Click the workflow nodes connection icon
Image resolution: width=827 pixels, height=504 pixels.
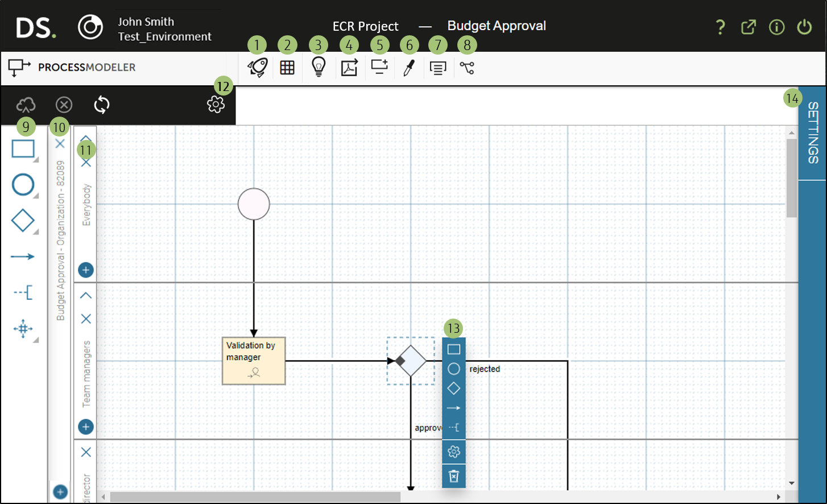coord(467,68)
